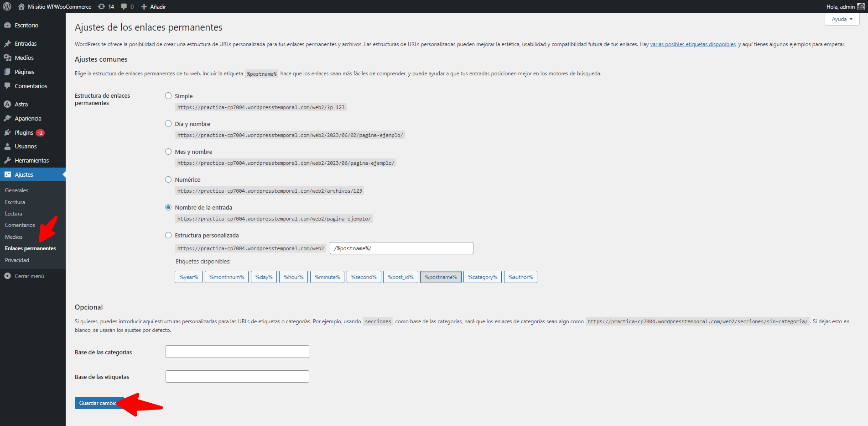Insert the %second% tag button

364,277
